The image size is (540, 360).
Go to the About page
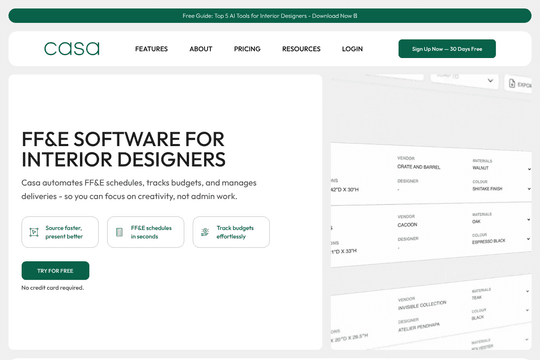[201, 49]
